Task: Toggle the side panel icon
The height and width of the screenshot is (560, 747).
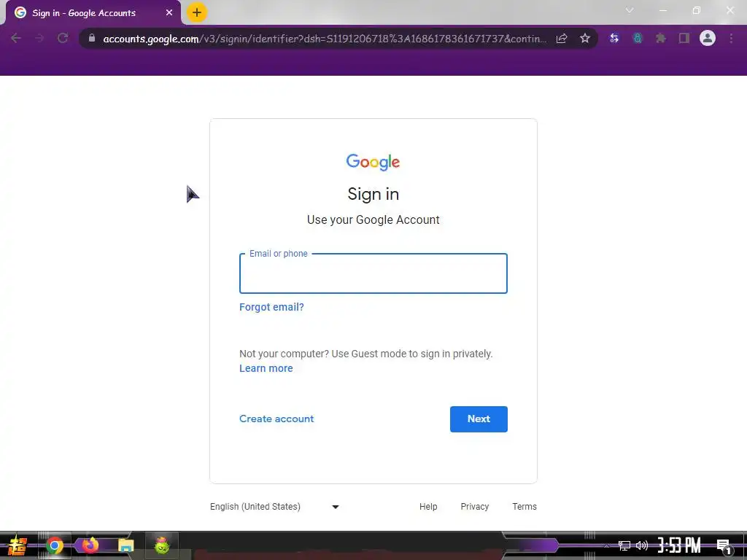Action: [684, 38]
